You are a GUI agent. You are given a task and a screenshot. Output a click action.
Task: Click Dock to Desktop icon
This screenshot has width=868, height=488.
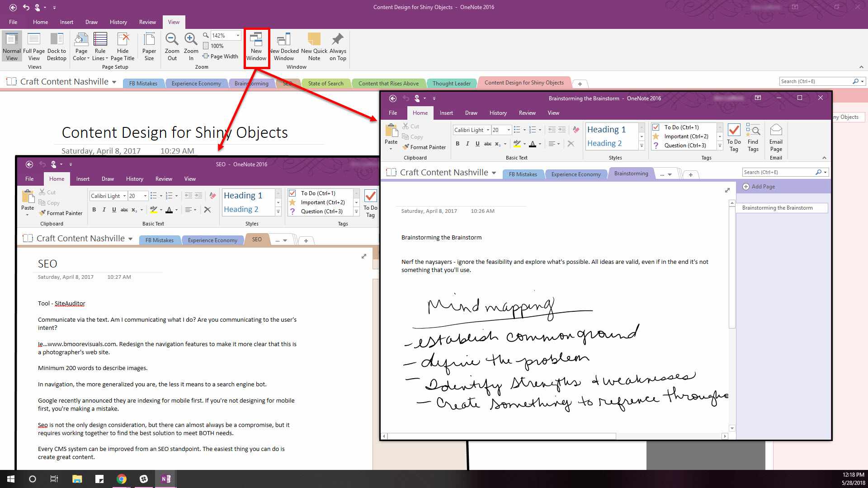click(57, 47)
